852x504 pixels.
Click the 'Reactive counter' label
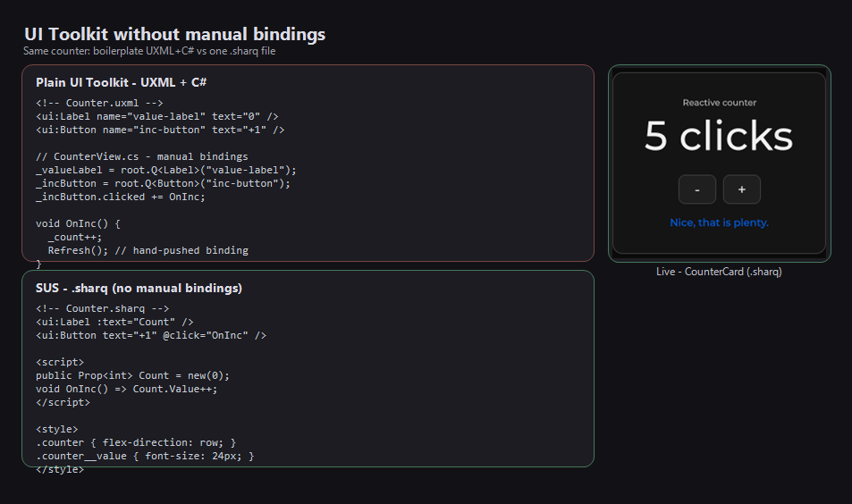tap(720, 103)
